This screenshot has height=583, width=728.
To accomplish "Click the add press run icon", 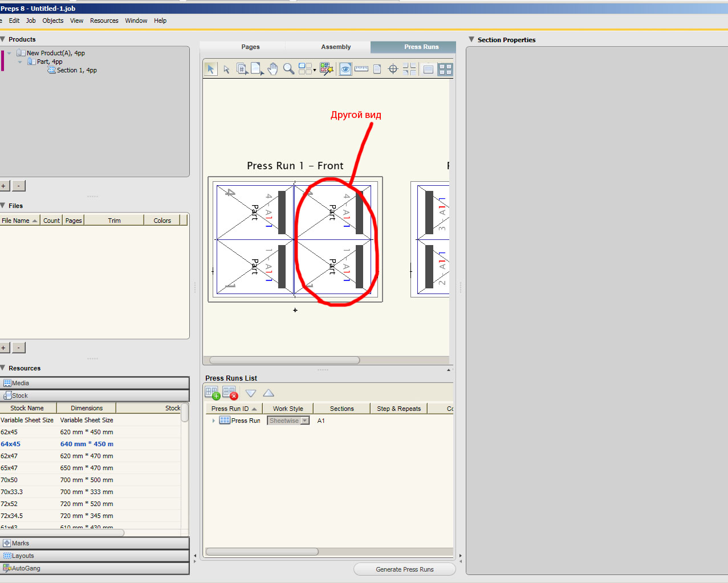I will pyautogui.click(x=212, y=393).
